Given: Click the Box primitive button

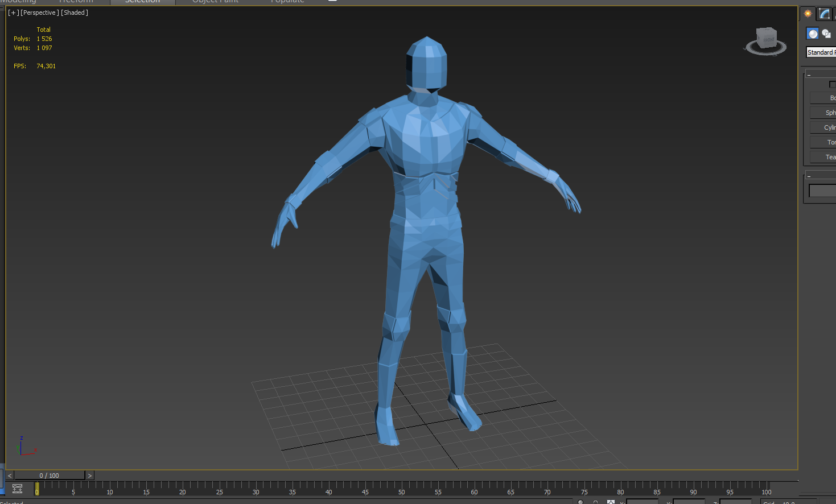Looking at the screenshot, I should pyautogui.click(x=823, y=98).
